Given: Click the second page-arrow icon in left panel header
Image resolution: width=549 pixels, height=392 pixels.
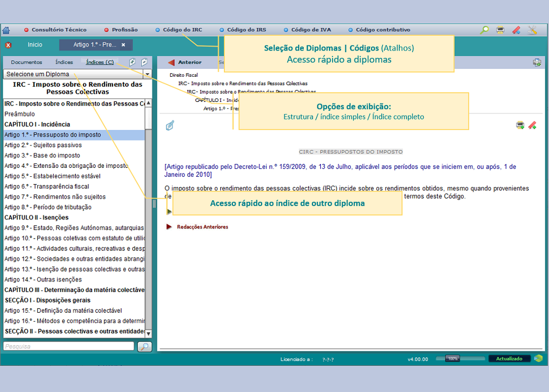Looking at the screenshot, I should tap(144, 62).
